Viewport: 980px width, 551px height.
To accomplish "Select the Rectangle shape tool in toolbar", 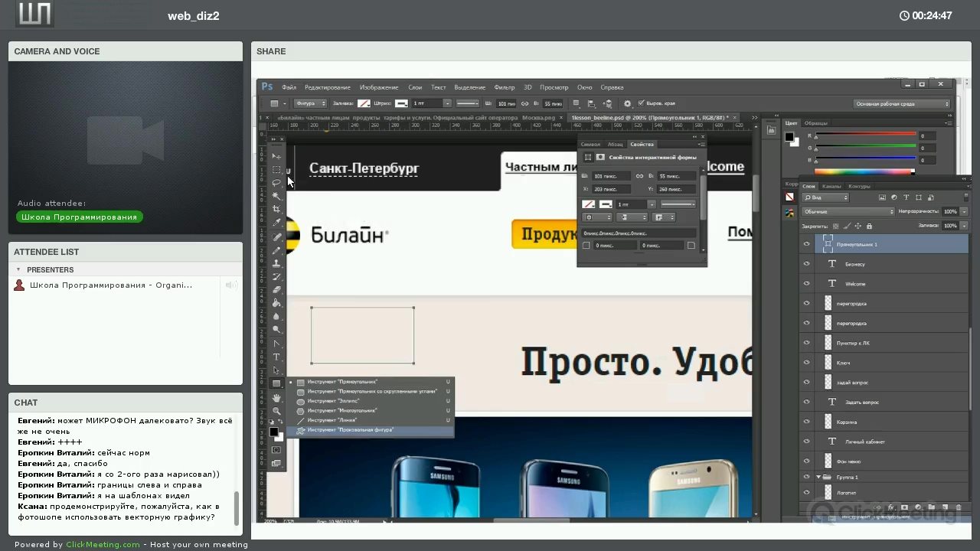I will [x=276, y=383].
